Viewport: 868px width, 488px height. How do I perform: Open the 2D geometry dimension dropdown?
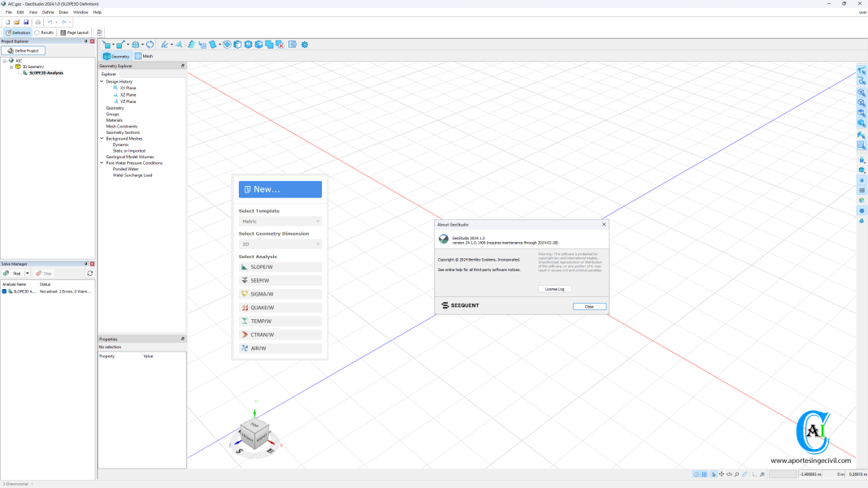[280, 244]
